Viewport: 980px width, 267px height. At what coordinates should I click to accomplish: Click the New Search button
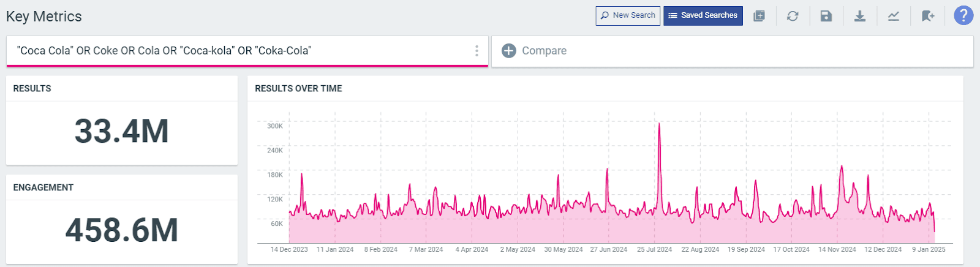[628, 16]
